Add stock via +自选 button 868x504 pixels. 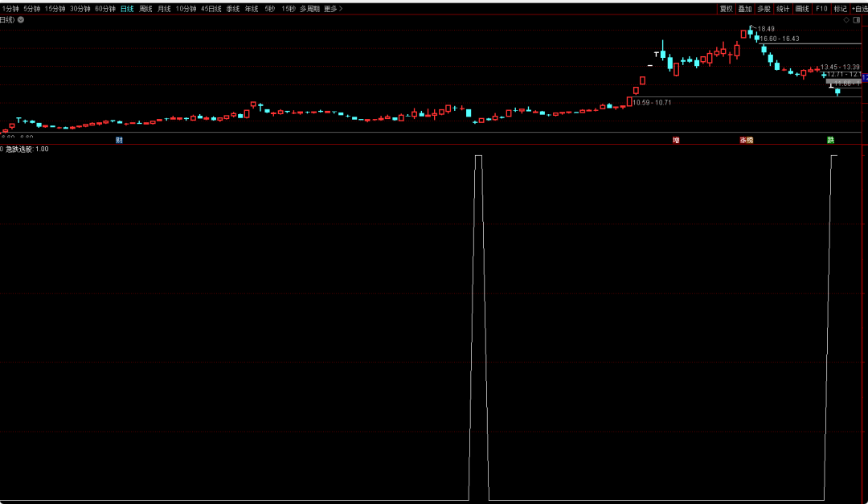860,9
